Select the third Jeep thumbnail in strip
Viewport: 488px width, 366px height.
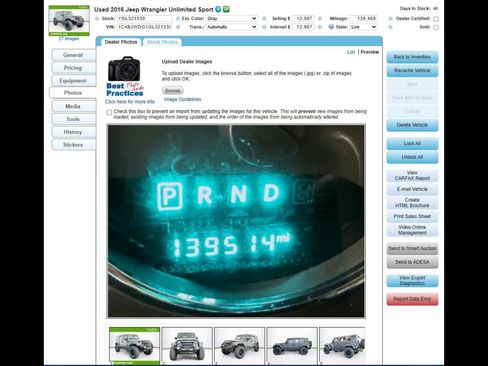point(240,346)
